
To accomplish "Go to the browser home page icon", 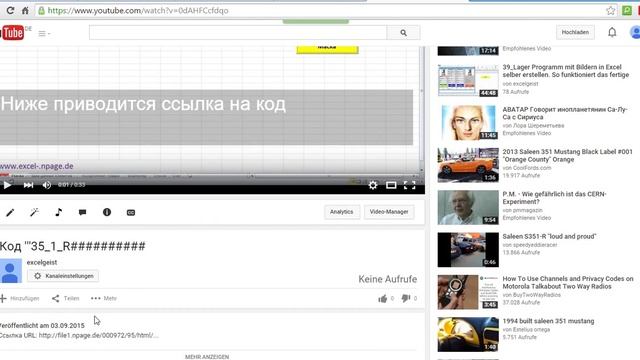I will click(25, 11).
